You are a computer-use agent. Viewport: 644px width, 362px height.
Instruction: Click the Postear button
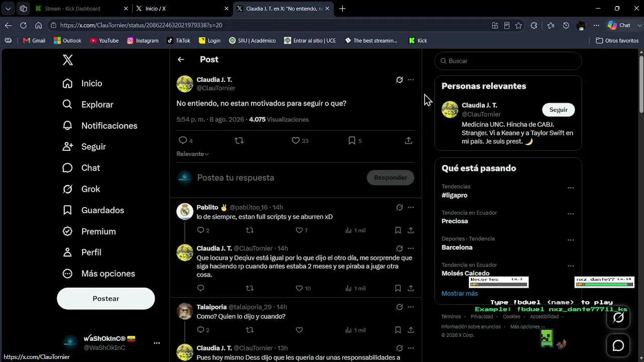point(106,299)
